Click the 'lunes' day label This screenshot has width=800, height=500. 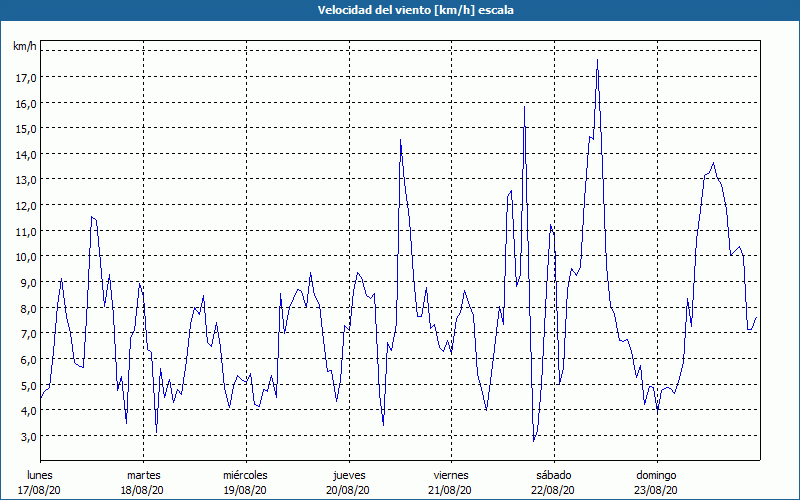pyautogui.click(x=40, y=475)
